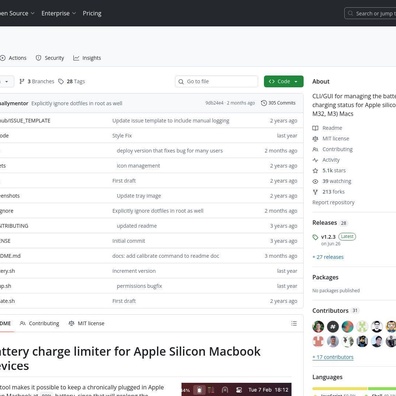Click the fork icon beside 213 forks

click(x=315, y=192)
